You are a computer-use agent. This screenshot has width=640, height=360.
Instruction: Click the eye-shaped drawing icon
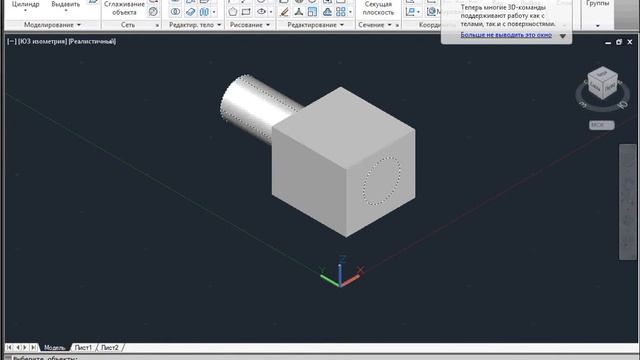[x=261, y=11]
